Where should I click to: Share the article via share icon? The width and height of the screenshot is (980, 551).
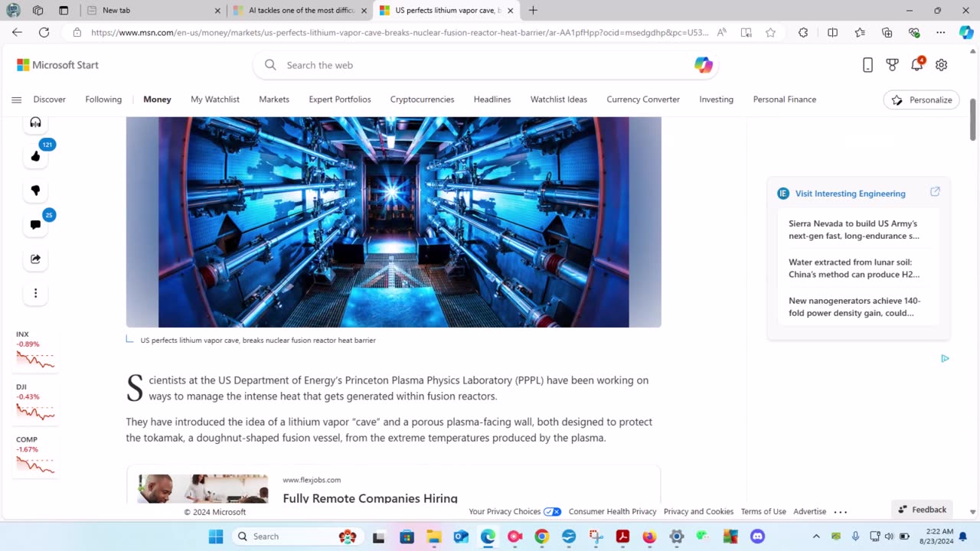pyautogui.click(x=35, y=259)
